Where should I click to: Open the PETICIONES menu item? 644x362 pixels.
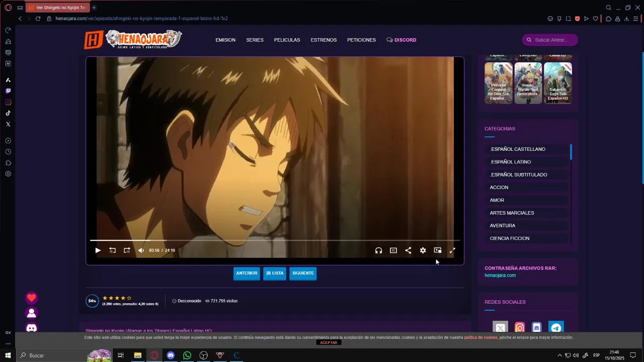click(x=361, y=40)
